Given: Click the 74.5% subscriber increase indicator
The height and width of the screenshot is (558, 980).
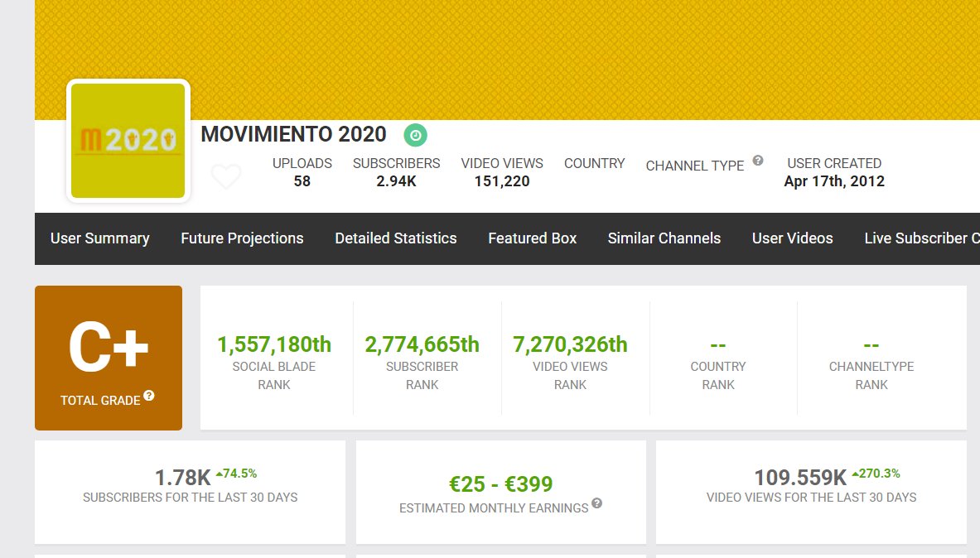Looking at the screenshot, I should coord(236,474).
